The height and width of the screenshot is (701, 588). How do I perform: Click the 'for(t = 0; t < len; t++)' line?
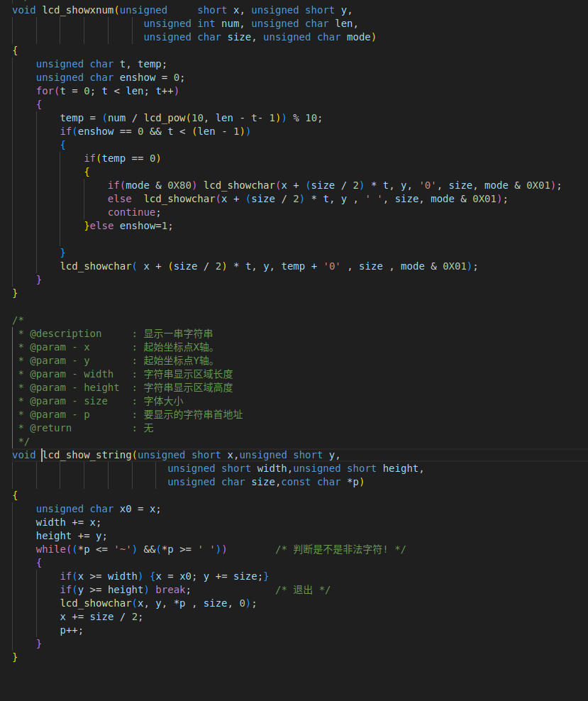point(108,91)
